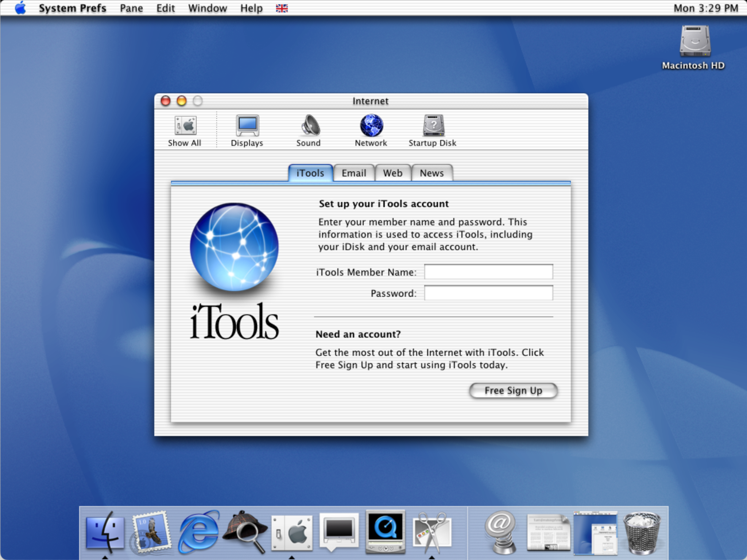Open the System Prefs menu

[x=73, y=8]
